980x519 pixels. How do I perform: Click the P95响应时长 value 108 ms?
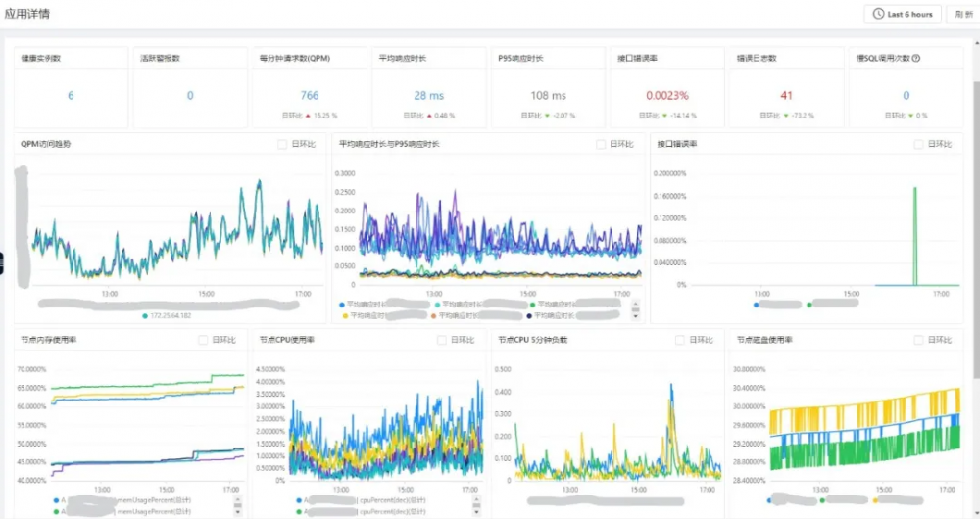click(548, 96)
